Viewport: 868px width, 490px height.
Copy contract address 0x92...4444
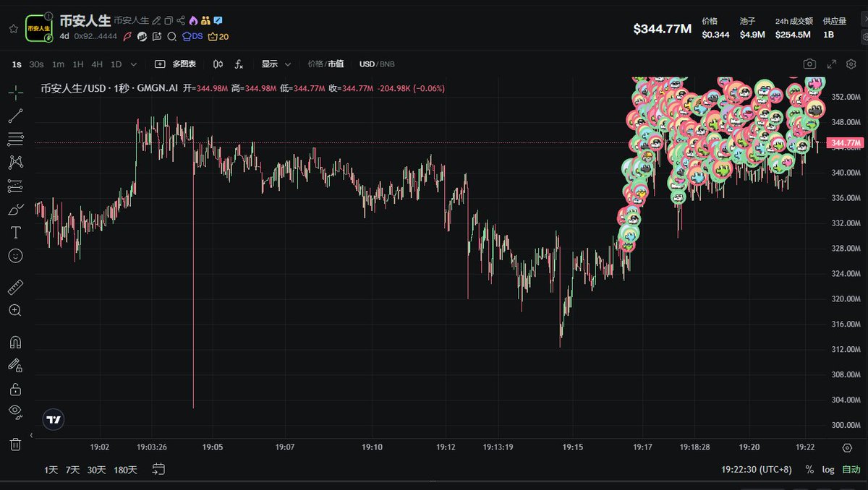(x=95, y=36)
